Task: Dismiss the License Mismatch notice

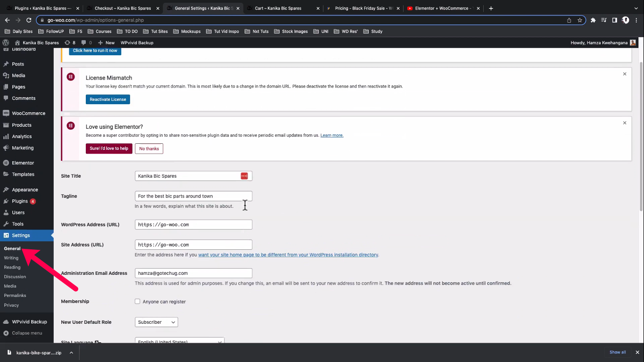Action: (x=625, y=74)
